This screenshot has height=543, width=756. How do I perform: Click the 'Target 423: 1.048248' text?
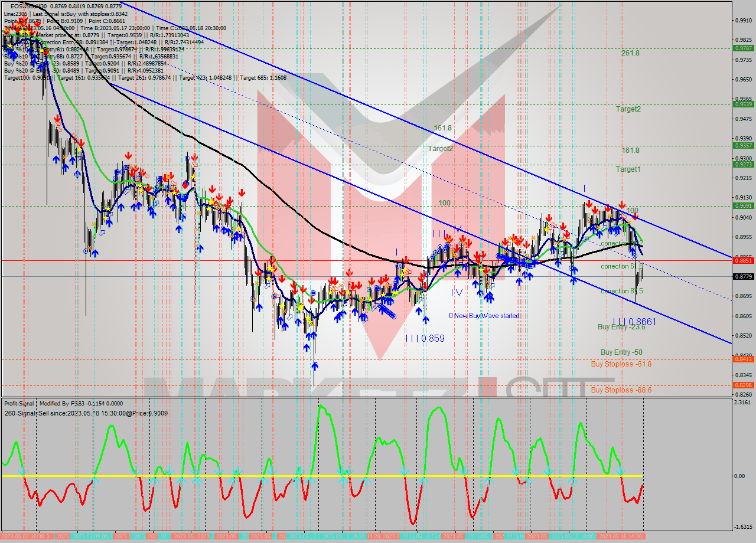(x=206, y=77)
